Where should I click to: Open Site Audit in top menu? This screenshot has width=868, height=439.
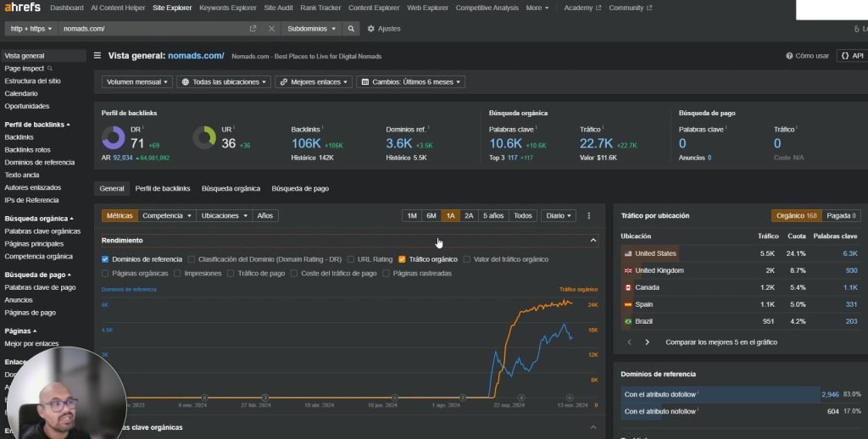278,8
